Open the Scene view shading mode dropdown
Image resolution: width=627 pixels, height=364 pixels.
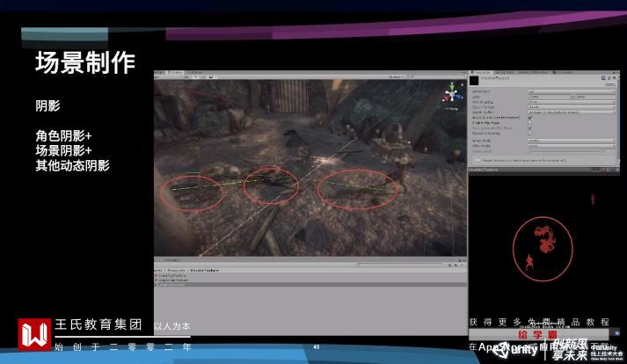(168, 76)
